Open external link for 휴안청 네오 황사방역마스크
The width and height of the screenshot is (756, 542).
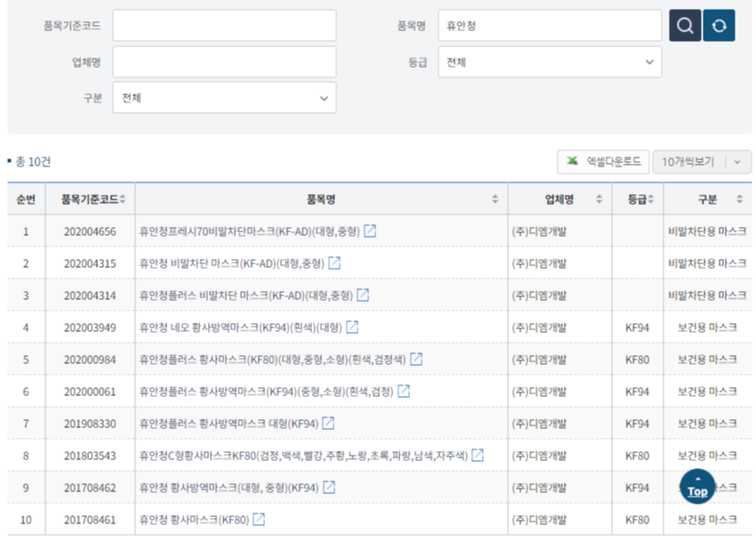click(352, 327)
